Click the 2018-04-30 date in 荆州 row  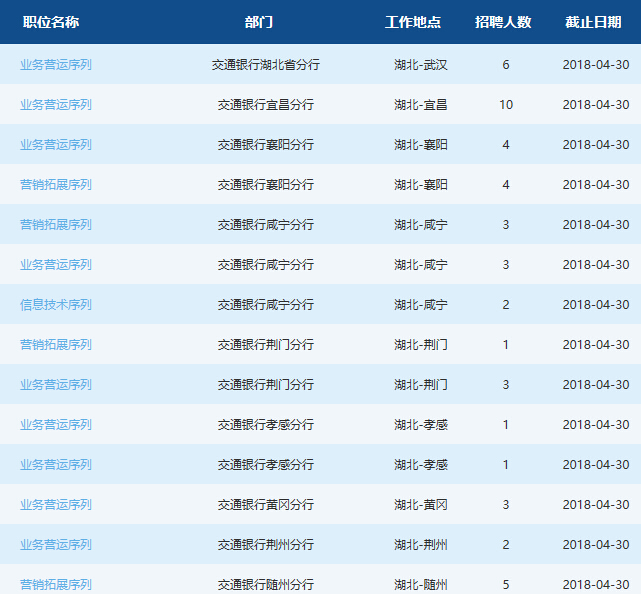pos(596,545)
